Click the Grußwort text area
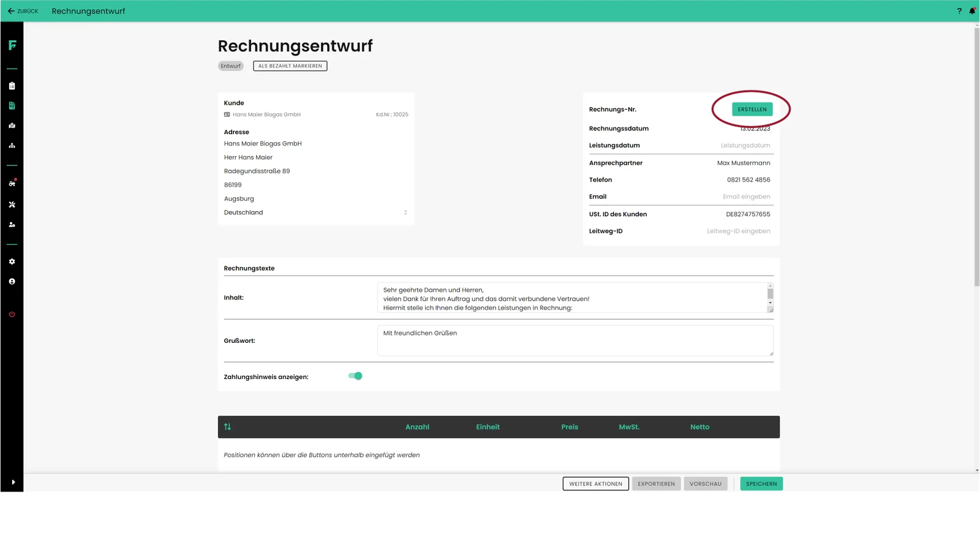This screenshot has height=551, width=980. pyautogui.click(x=575, y=340)
